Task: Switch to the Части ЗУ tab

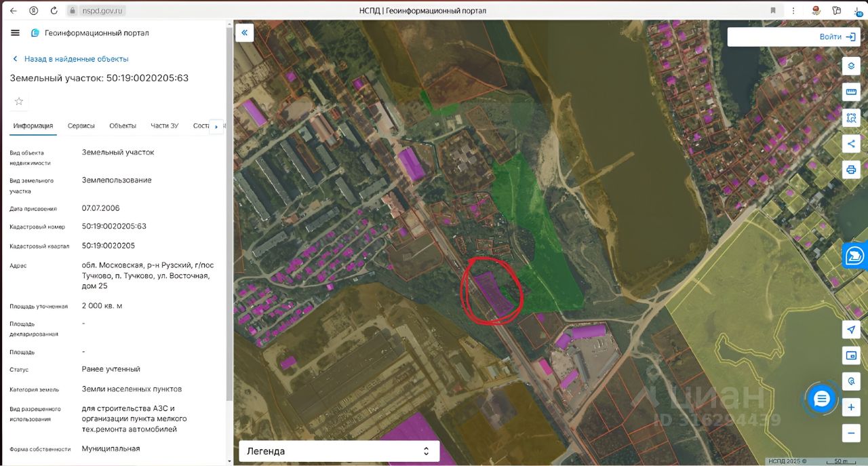Action: coord(165,125)
